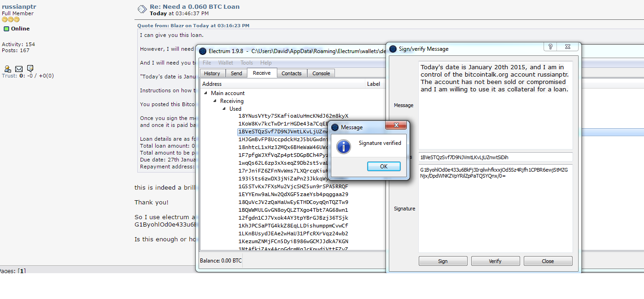Open russianptr's profile via the user icon

pos(8,69)
